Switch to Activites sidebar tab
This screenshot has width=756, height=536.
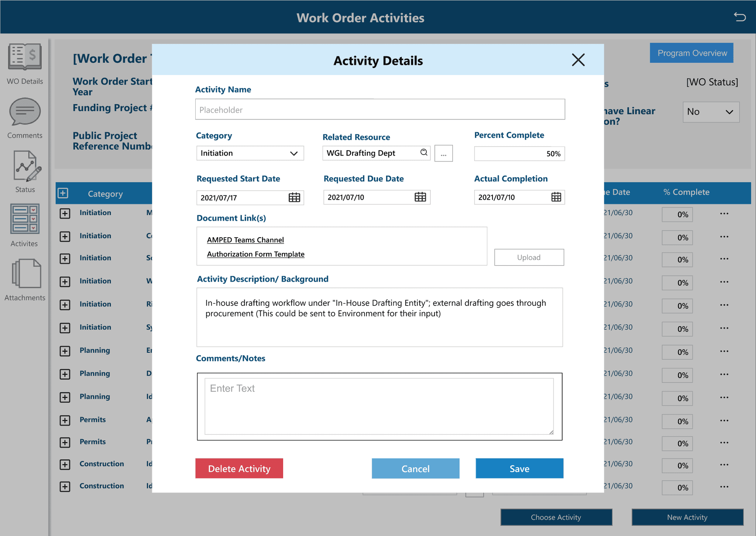click(25, 219)
